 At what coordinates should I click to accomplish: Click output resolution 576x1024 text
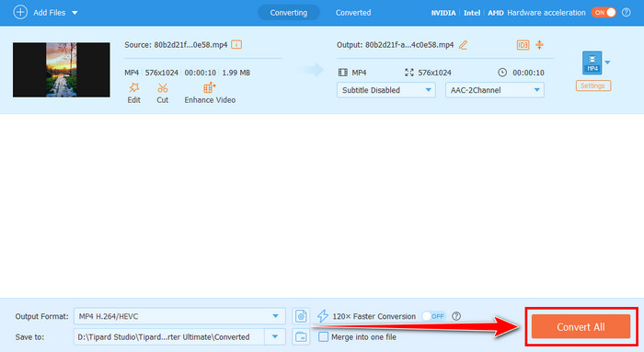434,73
